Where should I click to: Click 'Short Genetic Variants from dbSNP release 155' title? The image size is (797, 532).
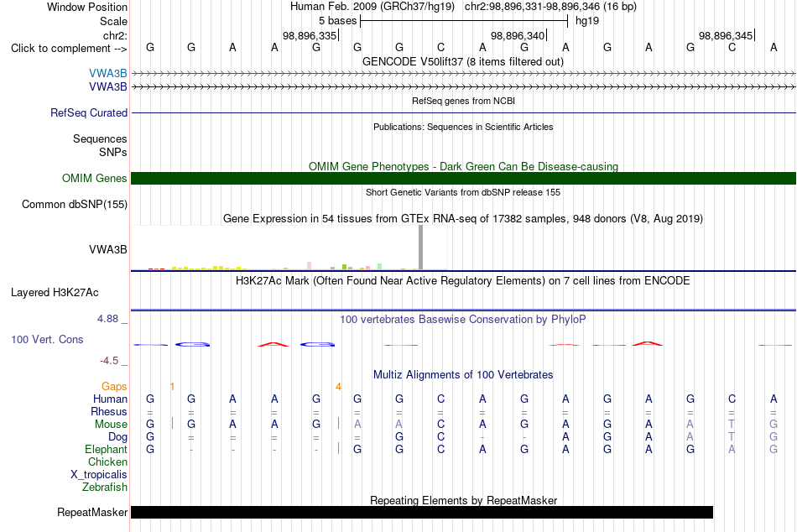tap(463, 192)
